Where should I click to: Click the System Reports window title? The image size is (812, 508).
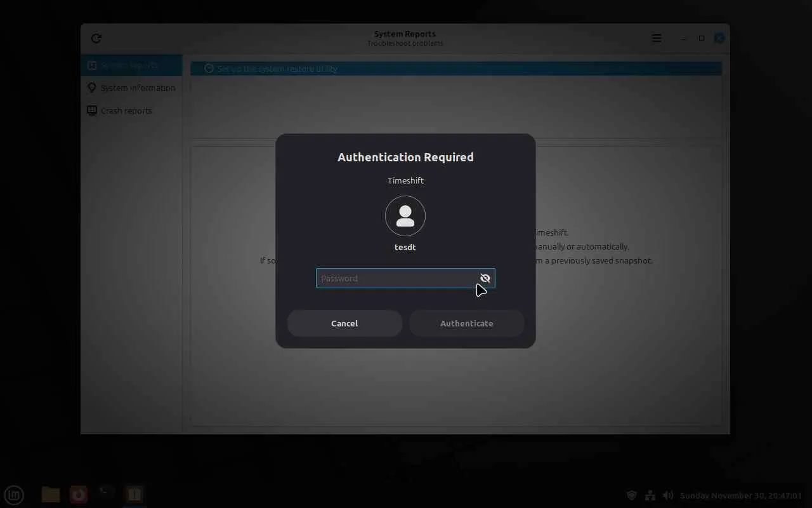tap(405, 34)
